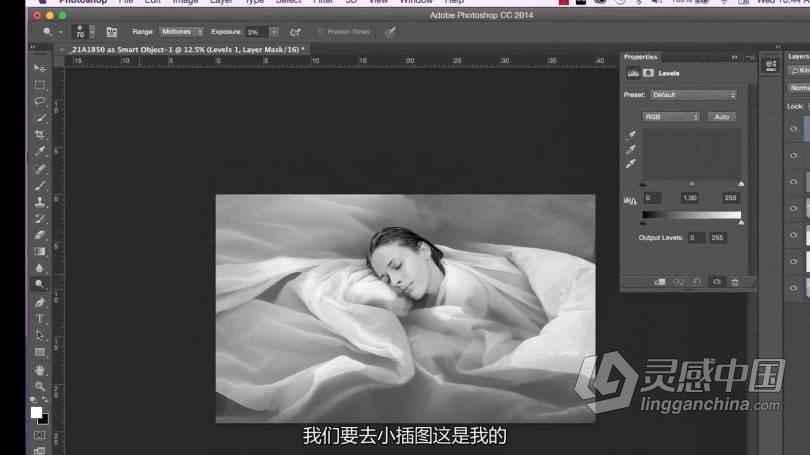
Task: Open the tool preset picker arrow
Action: tap(60, 32)
